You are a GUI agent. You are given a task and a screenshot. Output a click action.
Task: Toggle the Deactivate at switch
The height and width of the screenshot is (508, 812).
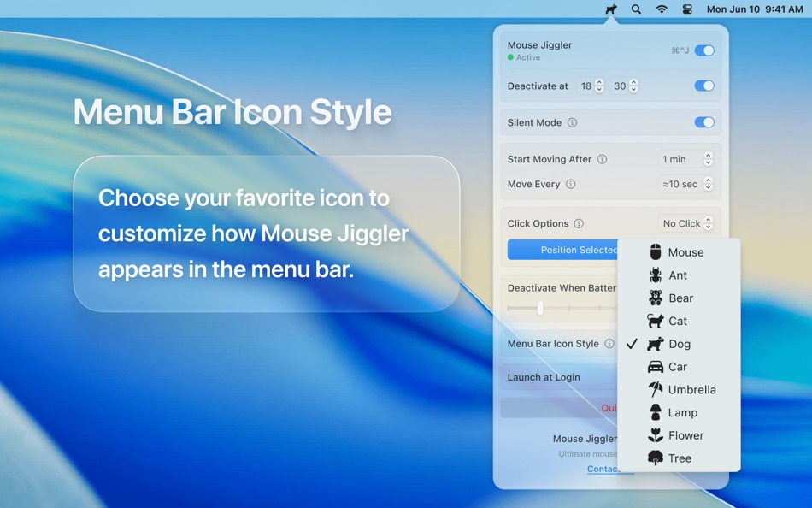pos(704,86)
